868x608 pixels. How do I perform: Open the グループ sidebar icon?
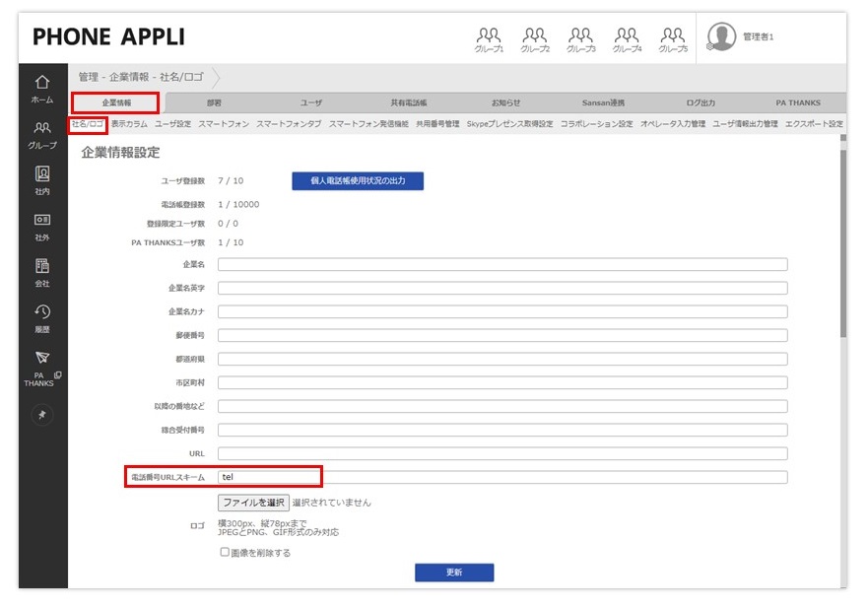point(41,133)
